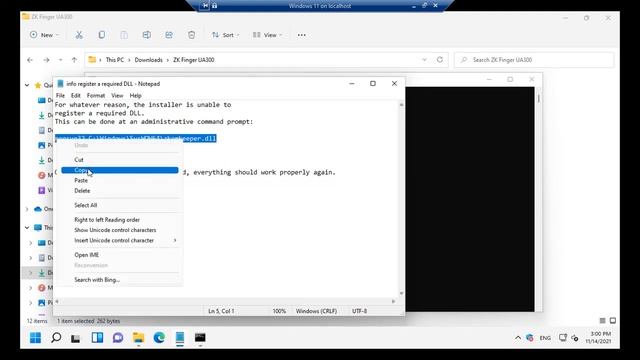Click the network icon in system tray
The image size is (640, 360).
point(563,338)
